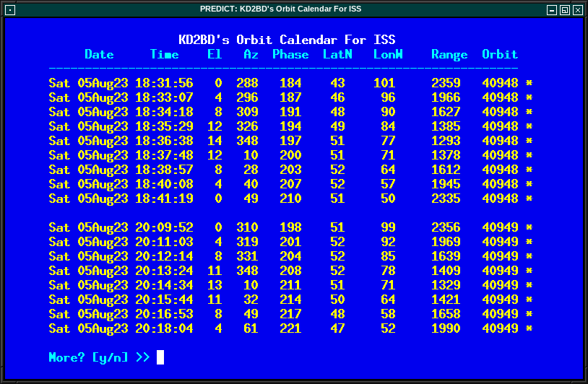Image resolution: width=588 pixels, height=384 pixels.
Task: Click range value 1969
Action: coord(446,242)
